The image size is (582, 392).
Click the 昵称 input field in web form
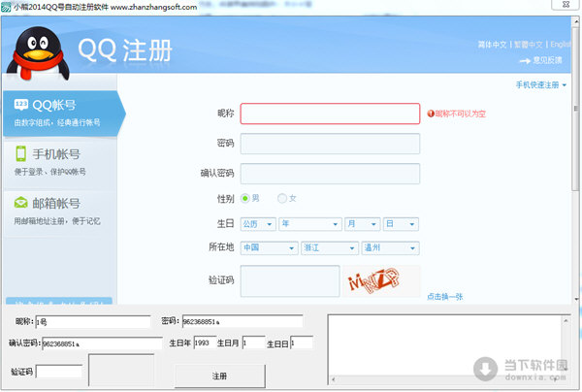[x=330, y=114]
